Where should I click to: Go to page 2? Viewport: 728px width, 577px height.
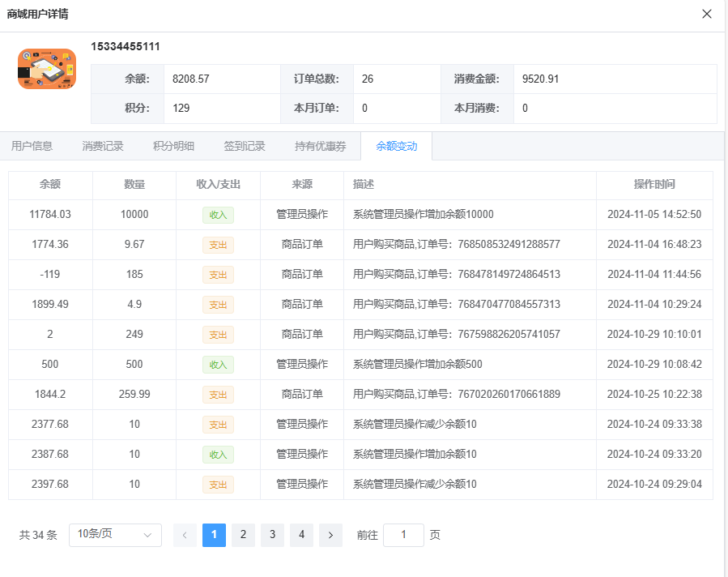pos(243,535)
